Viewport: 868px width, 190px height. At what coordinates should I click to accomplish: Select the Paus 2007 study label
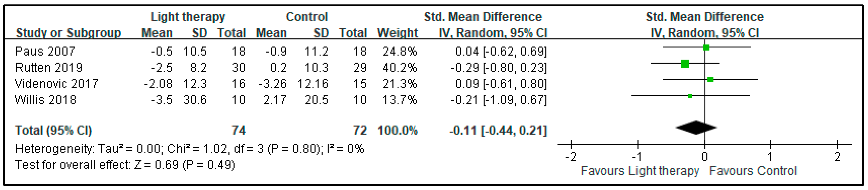tap(45, 51)
